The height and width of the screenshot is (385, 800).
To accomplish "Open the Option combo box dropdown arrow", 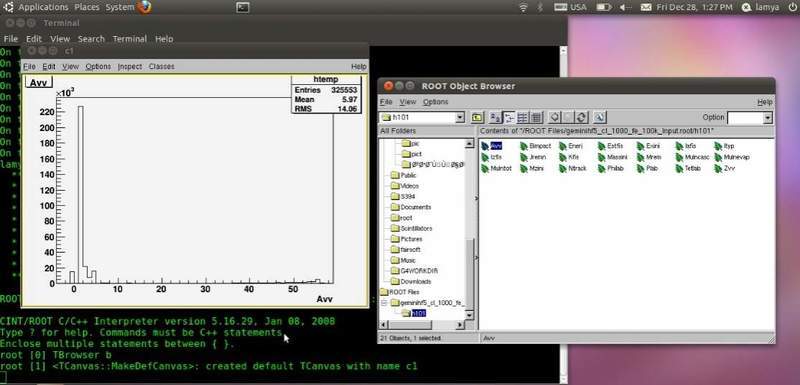I will tap(768, 118).
